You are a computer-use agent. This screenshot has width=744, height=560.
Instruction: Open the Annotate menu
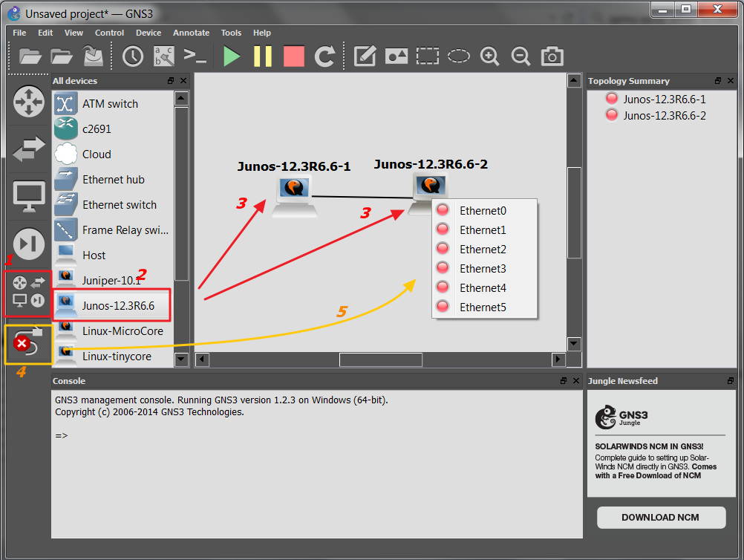[x=192, y=33]
